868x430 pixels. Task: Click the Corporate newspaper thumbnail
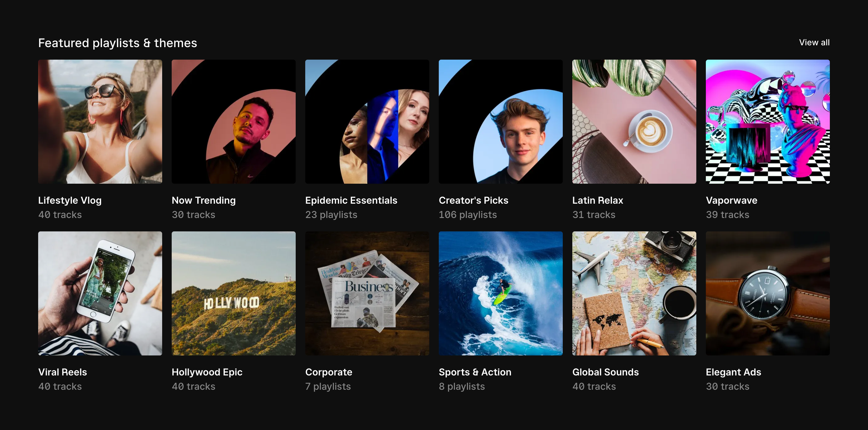367,293
